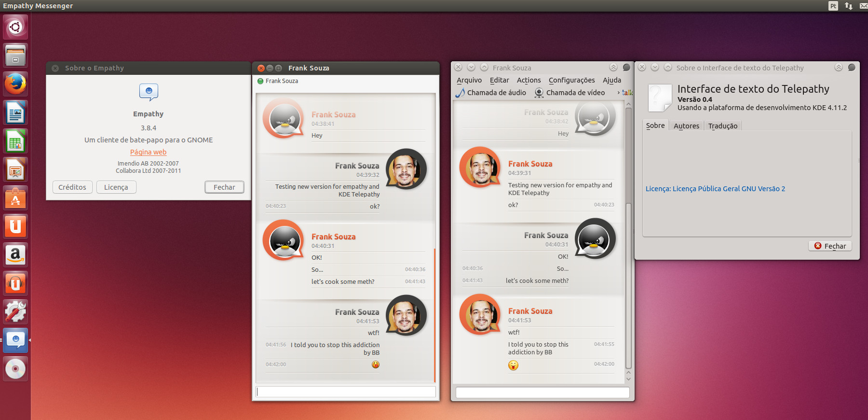Click "let's cook some meth?" message in Empathy chat
This screenshot has width=868, height=420.
click(x=343, y=282)
